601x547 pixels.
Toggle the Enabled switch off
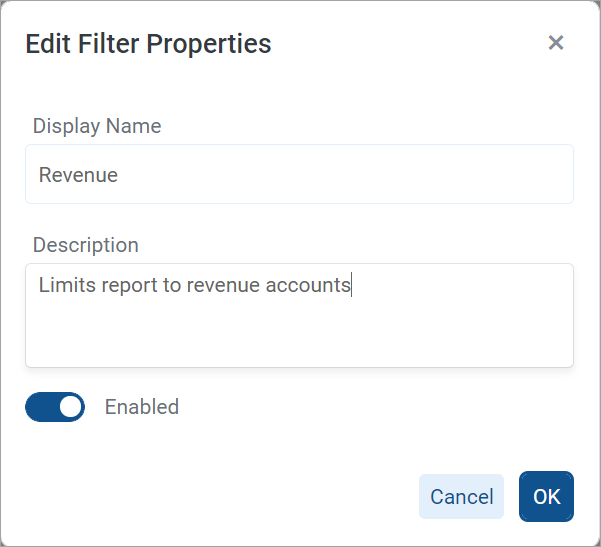[x=55, y=407]
